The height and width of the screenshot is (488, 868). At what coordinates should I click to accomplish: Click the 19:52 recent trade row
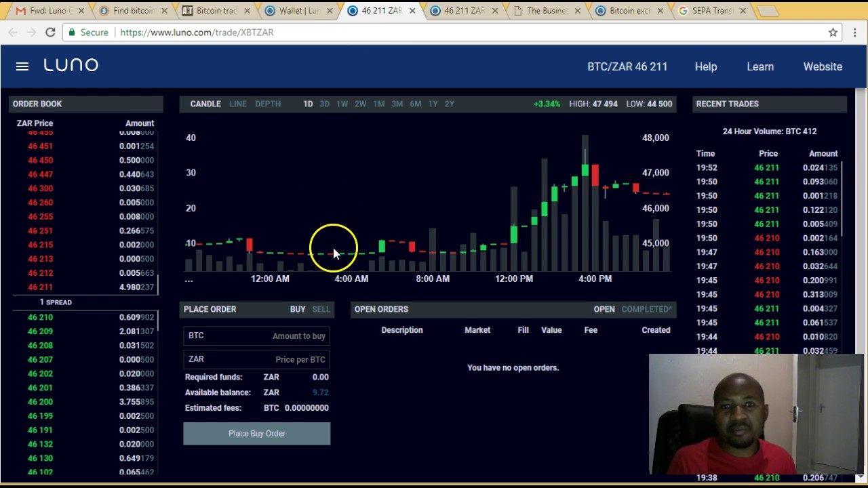767,167
